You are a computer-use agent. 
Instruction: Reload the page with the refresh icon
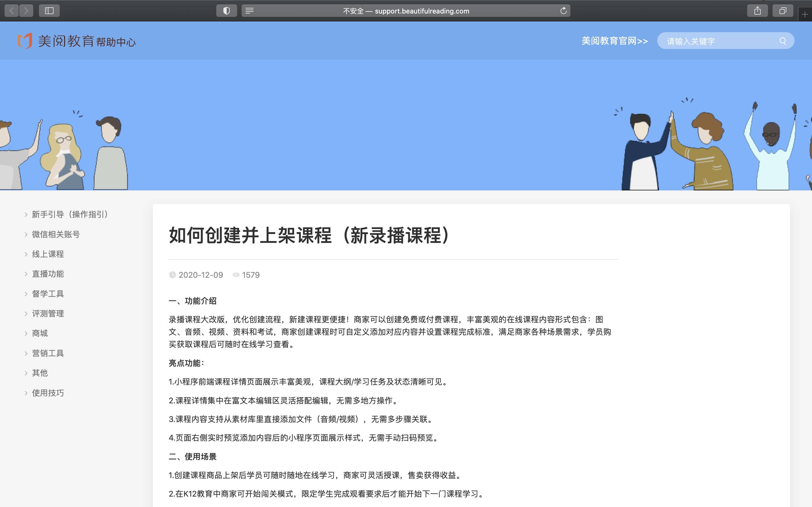[x=563, y=11]
